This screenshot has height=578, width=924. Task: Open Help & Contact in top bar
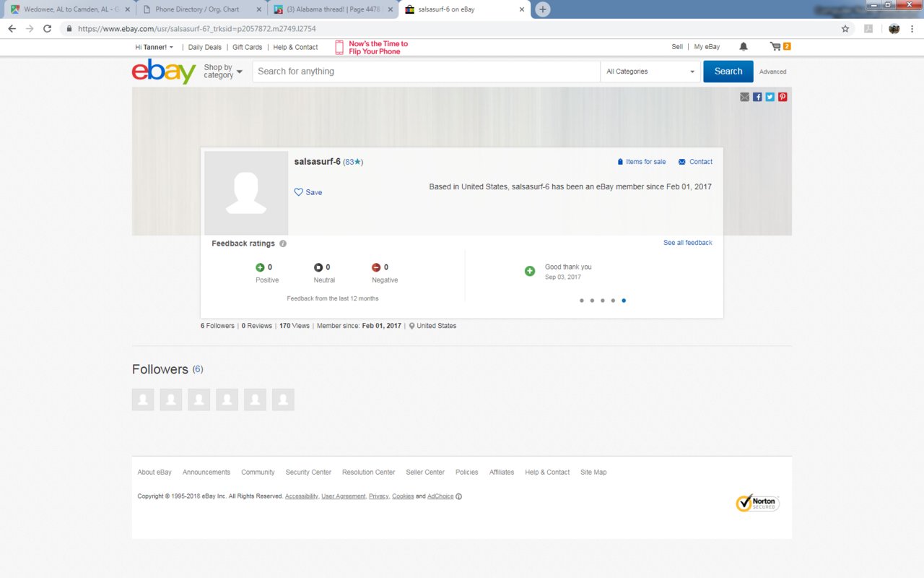coord(295,47)
